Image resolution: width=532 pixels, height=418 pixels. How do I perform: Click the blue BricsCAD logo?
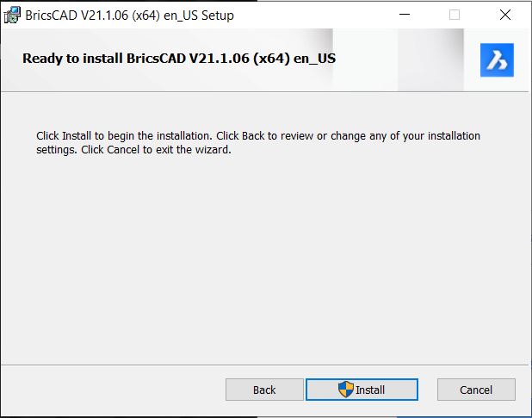coord(497,60)
